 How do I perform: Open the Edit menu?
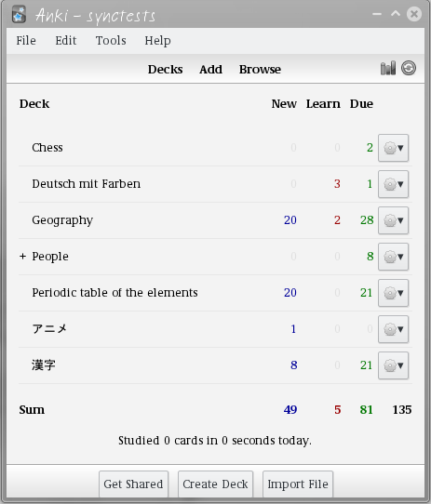click(66, 41)
